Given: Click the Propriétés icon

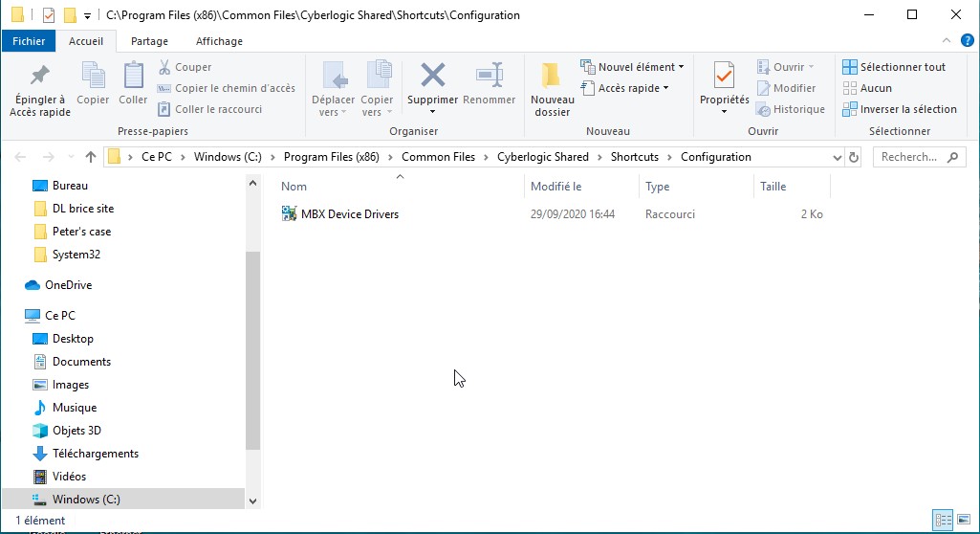Looking at the screenshot, I should coord(725,77).
